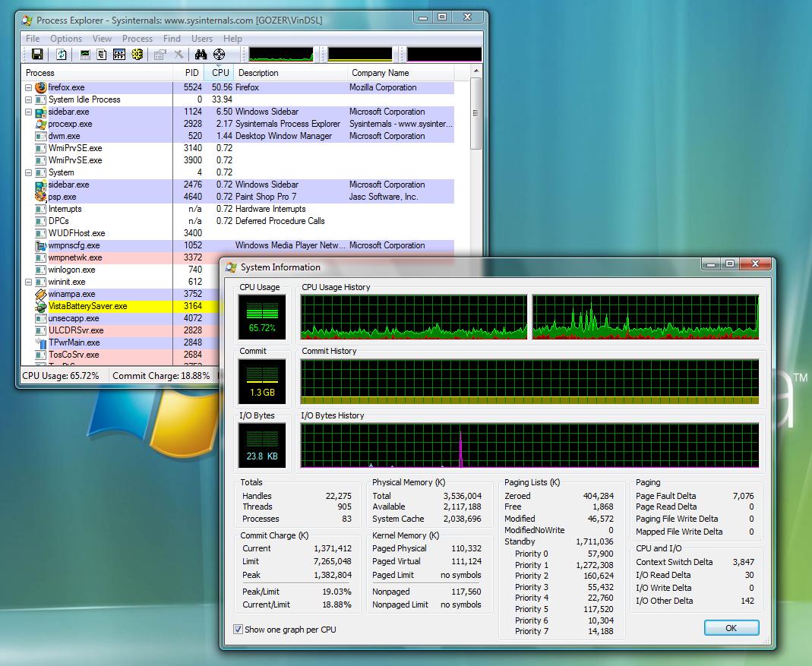Sort processes by the PID column header
The width and height of the screenshot is (812, 666).
[191, 73]
